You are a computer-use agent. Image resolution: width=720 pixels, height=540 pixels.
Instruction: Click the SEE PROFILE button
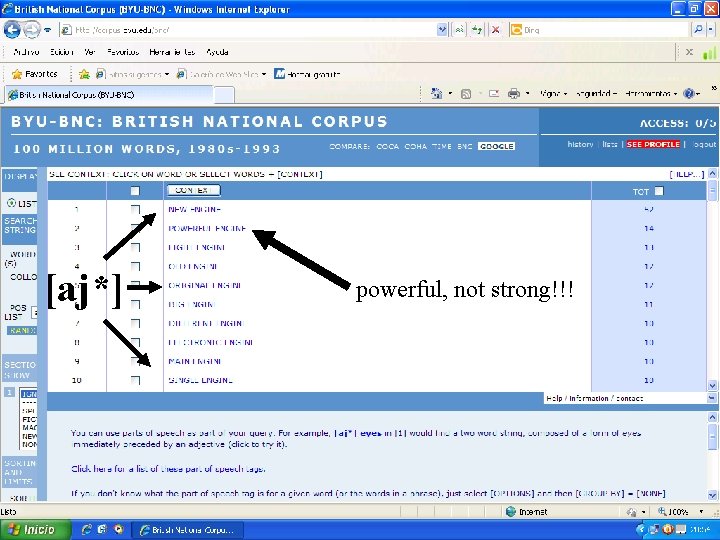point(652,144)
